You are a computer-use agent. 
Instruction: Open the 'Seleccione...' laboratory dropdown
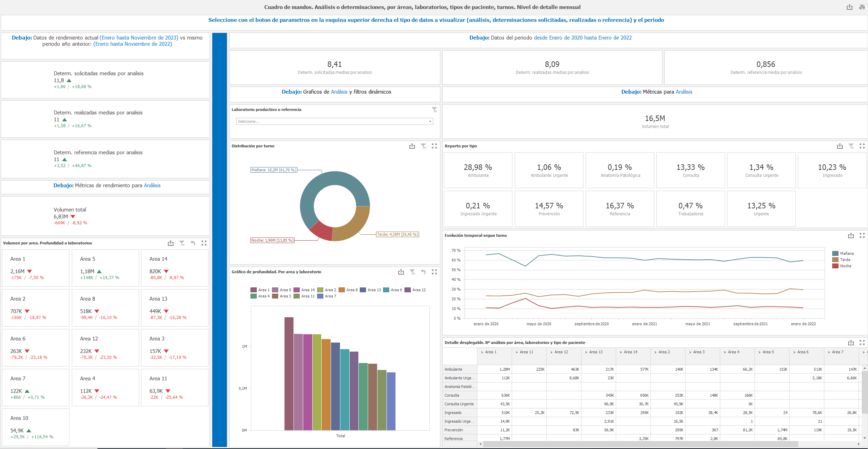click(334, 121)
